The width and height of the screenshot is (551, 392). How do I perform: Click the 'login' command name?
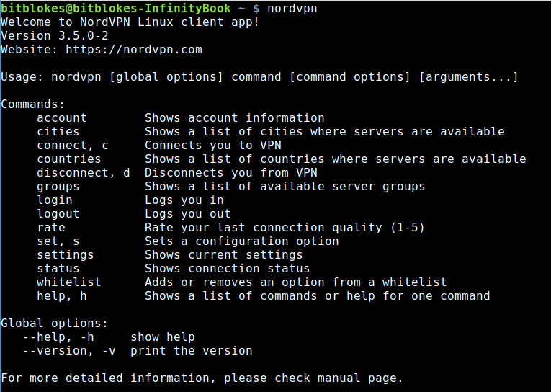point(55,200)
